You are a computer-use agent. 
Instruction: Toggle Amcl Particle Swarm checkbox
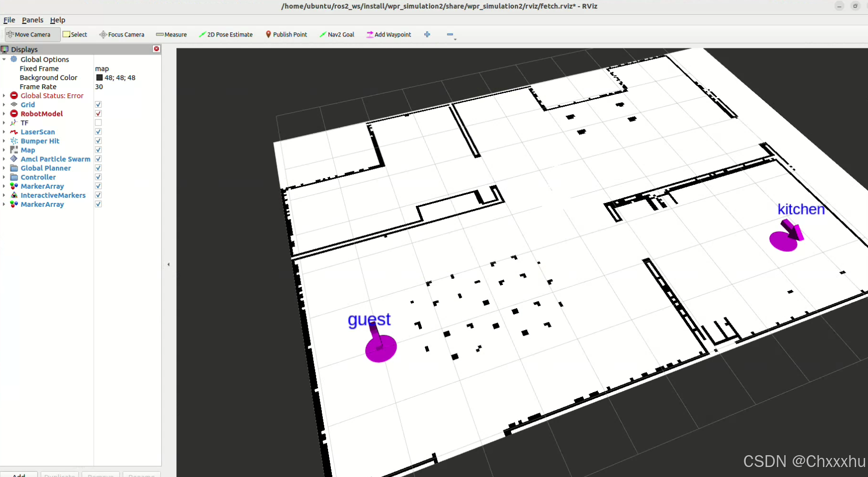tap(98, 159)
